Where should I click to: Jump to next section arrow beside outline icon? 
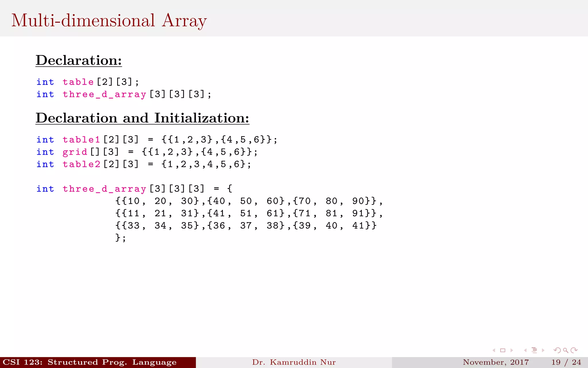[543, 350]
